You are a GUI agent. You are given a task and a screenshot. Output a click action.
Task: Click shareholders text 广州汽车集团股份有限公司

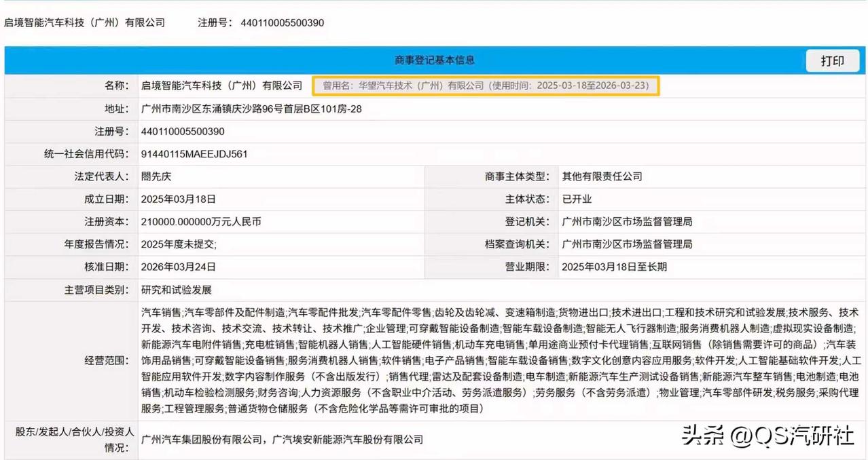[201, 440]
